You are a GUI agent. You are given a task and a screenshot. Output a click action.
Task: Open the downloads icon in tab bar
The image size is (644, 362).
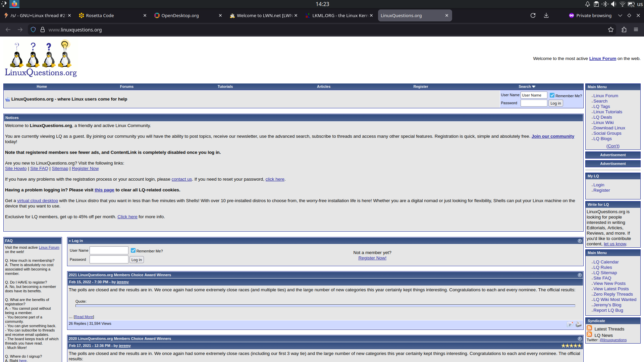click(546, 15)
